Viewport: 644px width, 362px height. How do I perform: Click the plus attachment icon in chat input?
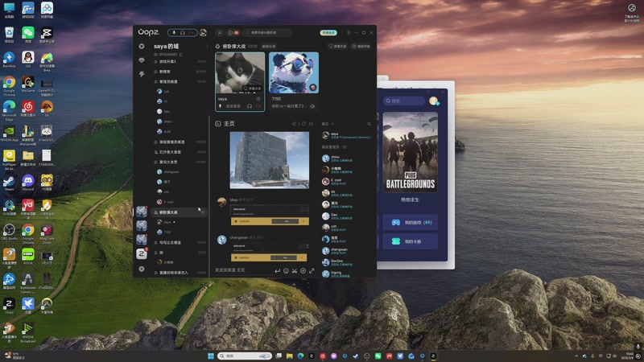(303, 271)
